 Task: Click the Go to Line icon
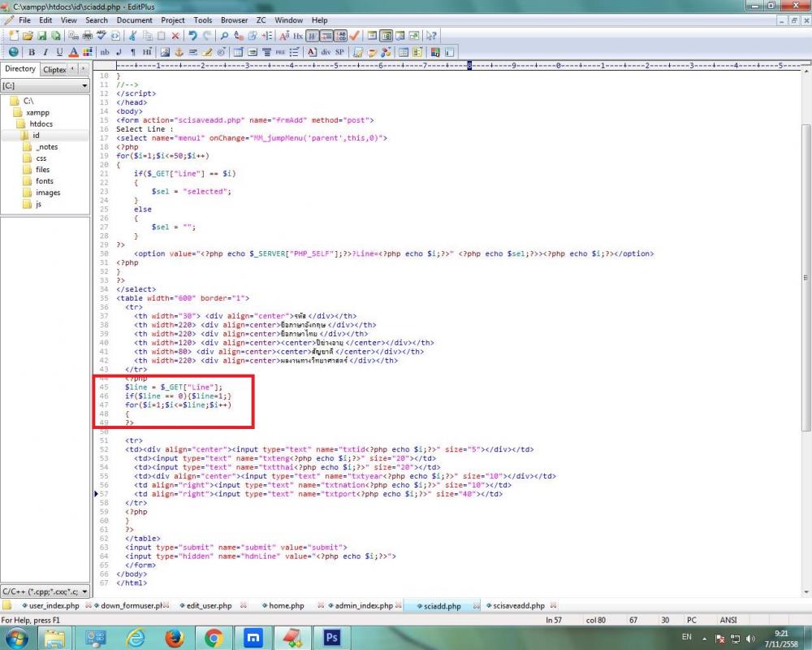pos(267,36)
